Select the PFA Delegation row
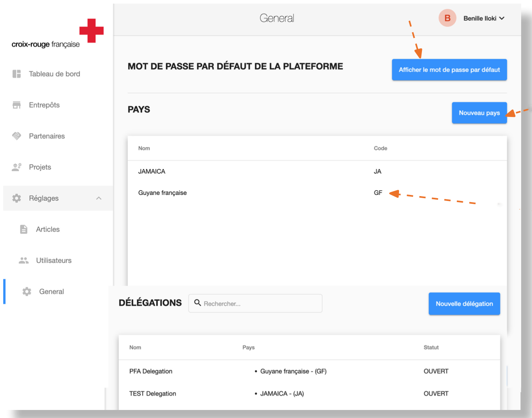This screenshot has width=532, height=418. (151, 371)
